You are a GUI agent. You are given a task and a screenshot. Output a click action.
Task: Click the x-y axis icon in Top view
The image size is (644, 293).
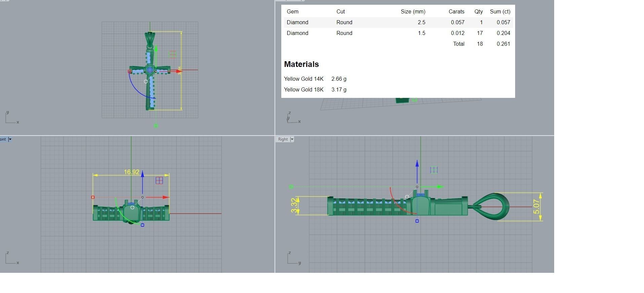[12, 117]
